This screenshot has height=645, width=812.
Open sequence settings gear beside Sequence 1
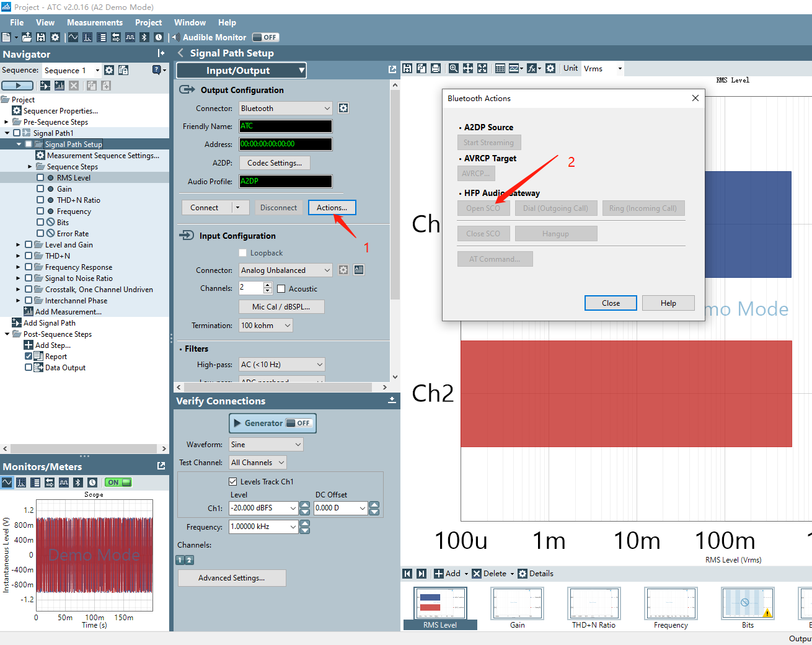pos(109,70)
